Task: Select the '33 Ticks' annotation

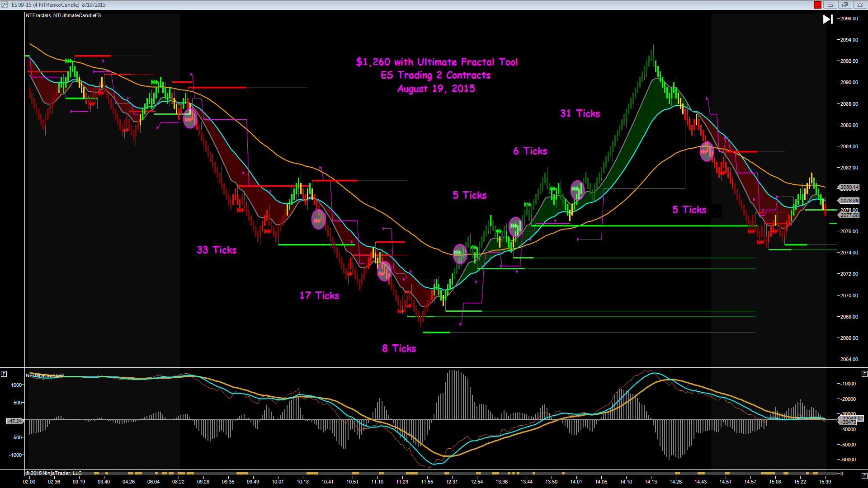Action: (x=217, y=250)
